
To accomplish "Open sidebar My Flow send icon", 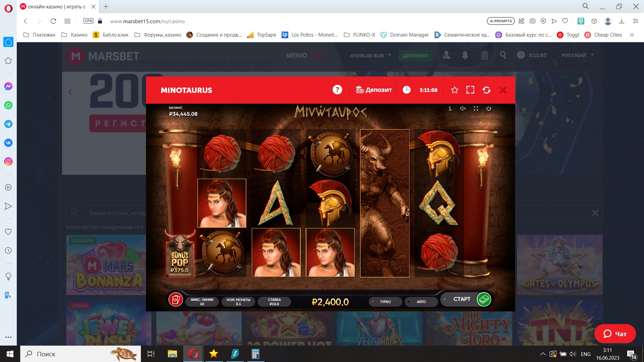I will click(8, 206).
